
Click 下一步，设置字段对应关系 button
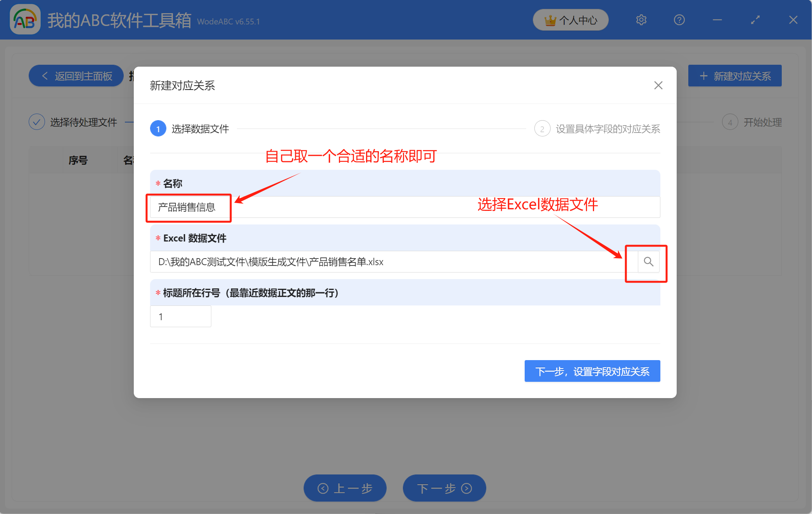pos(592,371)
